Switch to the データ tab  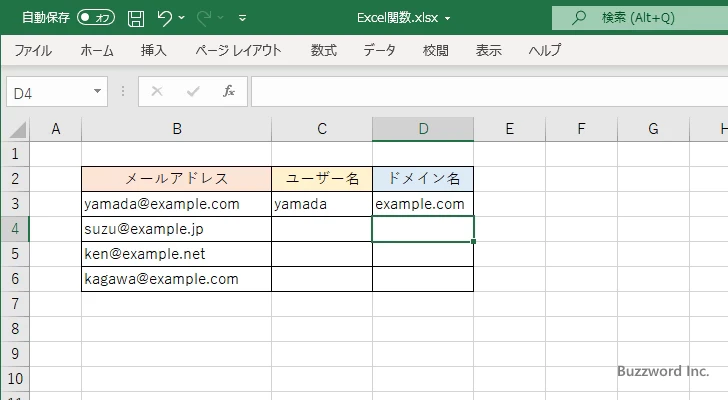379,50
